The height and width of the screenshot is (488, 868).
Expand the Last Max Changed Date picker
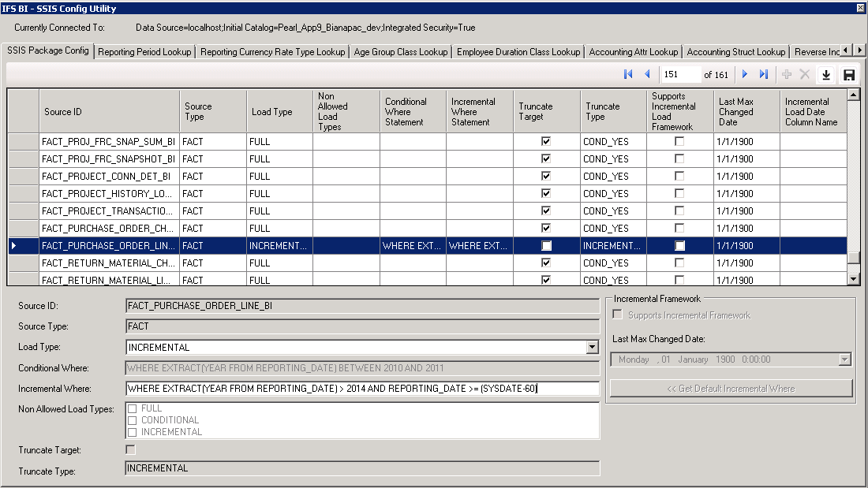pos(845,359)
